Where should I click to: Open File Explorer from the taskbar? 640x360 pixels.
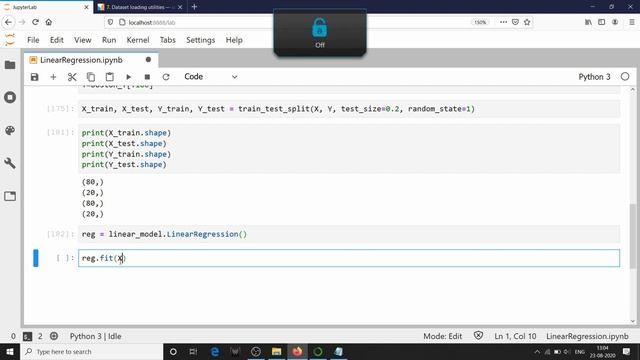276,351
